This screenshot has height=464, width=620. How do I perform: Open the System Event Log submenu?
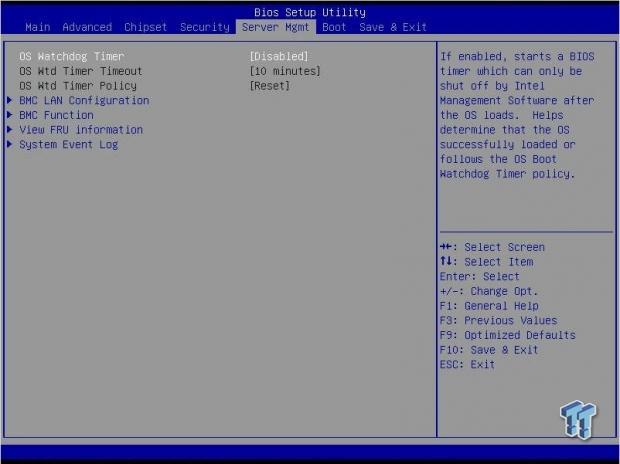pyautogui.click(x=68, y=144)
